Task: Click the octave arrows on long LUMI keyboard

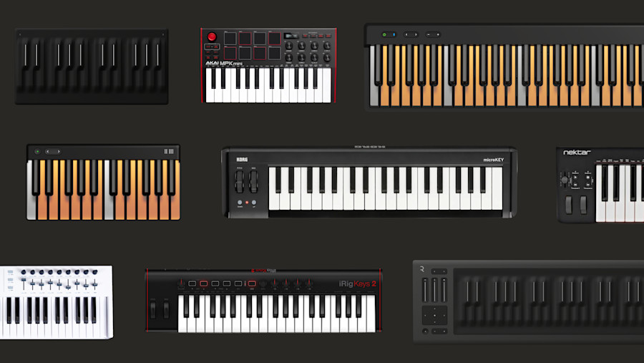Action: pos(411,35)
